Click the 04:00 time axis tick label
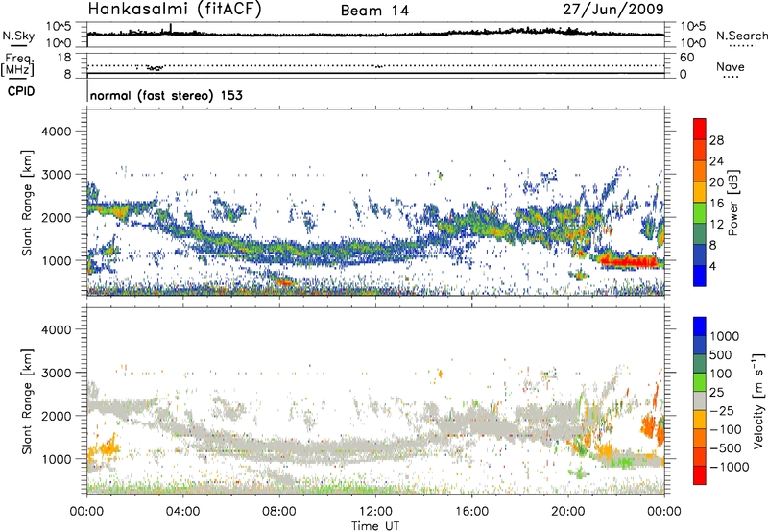The width and height of the screenshot is (768, 532). point(182,512)
